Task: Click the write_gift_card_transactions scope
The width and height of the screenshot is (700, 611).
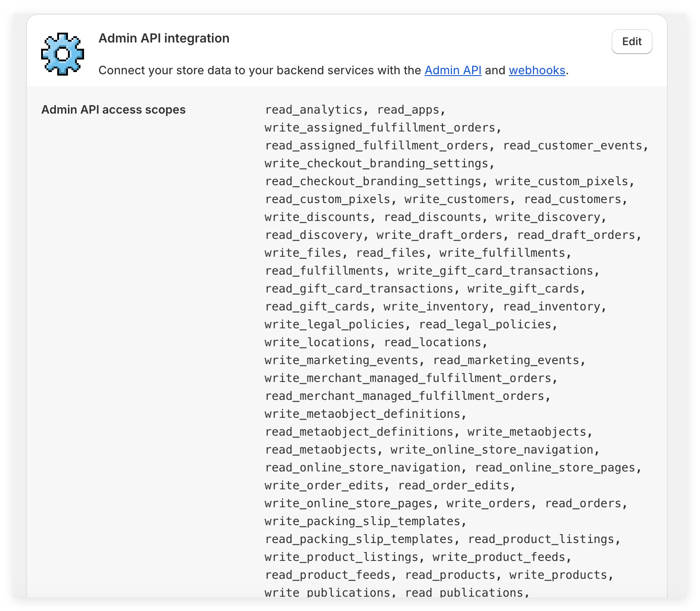Action: 495,271
